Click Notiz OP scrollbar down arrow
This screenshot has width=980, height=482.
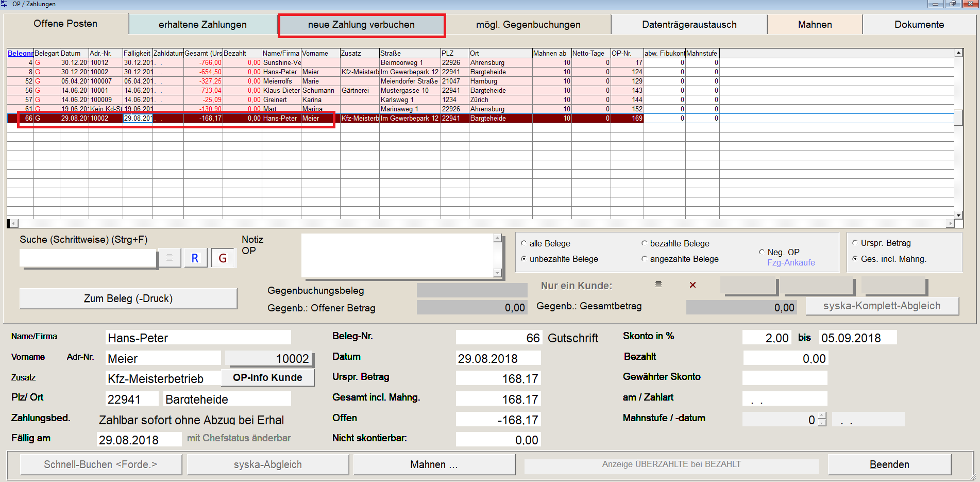coord(497,273)
